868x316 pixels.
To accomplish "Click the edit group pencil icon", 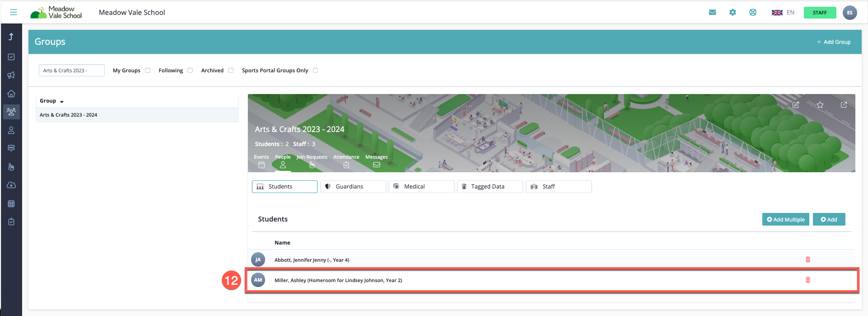I will (x=796, y=105).
